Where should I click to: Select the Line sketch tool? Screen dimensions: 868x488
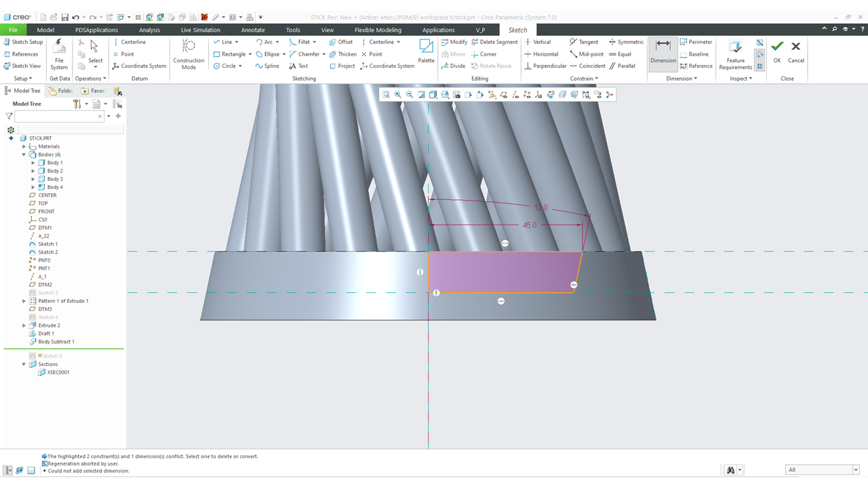(222, 42)
